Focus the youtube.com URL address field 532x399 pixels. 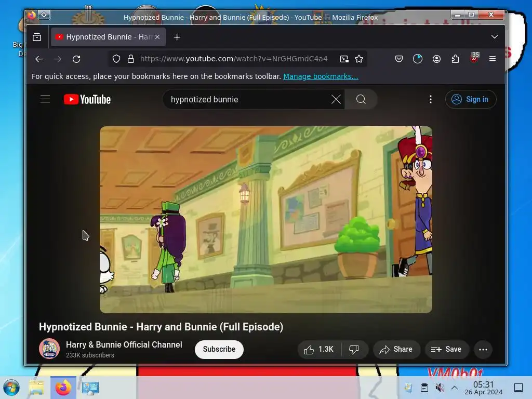coord(234,59)
